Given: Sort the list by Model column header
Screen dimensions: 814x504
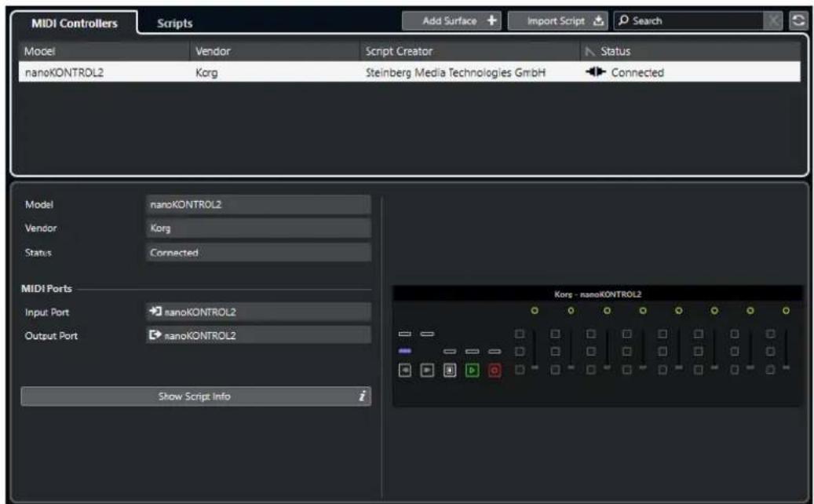Looking at the screenshot, I should (x=104, y=51).
